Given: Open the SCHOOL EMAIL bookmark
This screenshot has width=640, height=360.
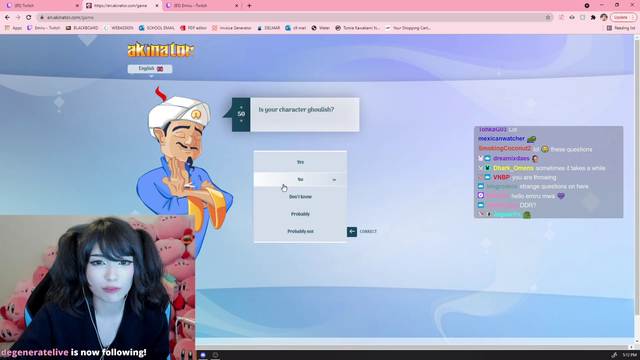Looking at the screenshot, I should 157,28.
